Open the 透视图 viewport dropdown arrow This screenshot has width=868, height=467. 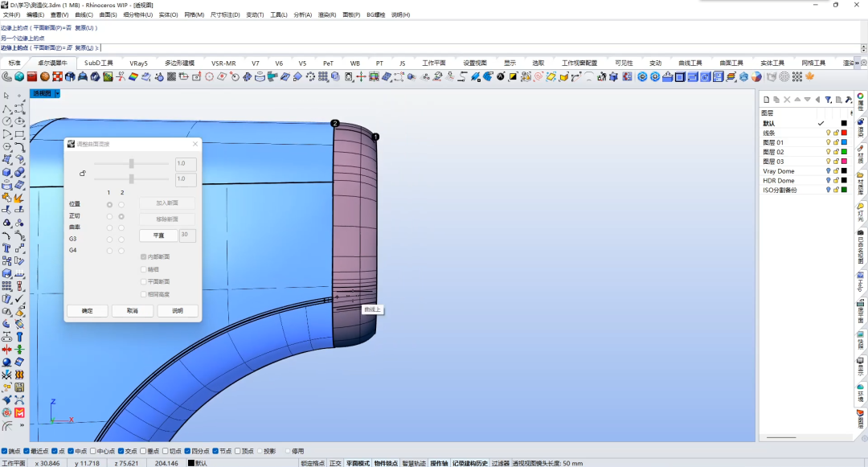(x=58, y=93)
